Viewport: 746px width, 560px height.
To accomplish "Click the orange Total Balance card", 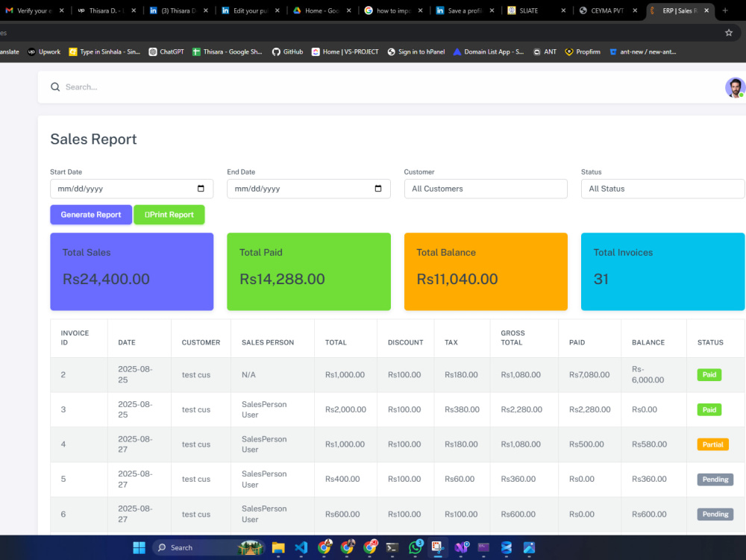I will tap(486, 271).
